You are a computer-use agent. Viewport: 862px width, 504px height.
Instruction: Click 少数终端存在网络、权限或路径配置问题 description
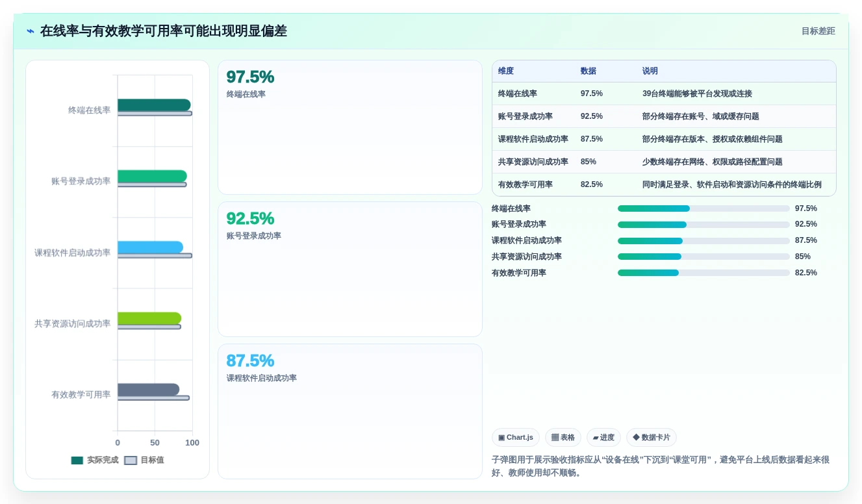(x=713, y=162)
